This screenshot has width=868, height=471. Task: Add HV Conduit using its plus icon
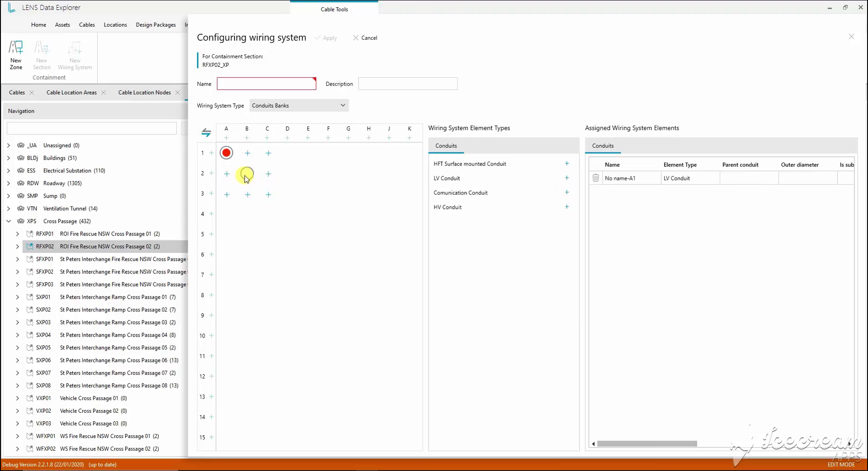tap(567, 207)
